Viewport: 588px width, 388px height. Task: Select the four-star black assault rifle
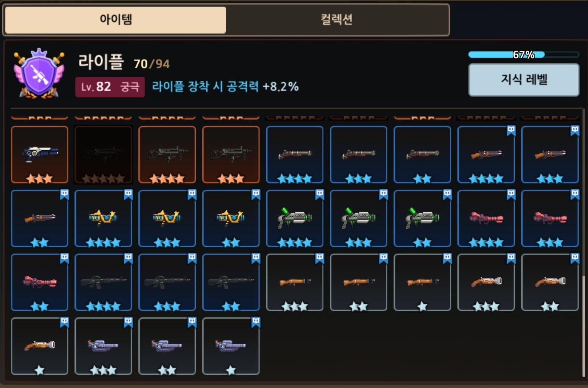(x=103, y=282)
